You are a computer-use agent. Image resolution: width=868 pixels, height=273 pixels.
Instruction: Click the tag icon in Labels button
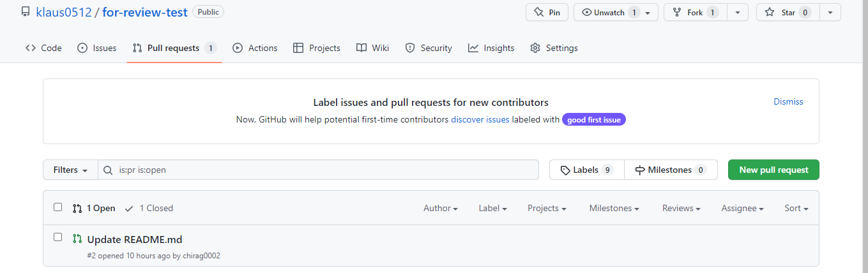(x=565, y=170)
